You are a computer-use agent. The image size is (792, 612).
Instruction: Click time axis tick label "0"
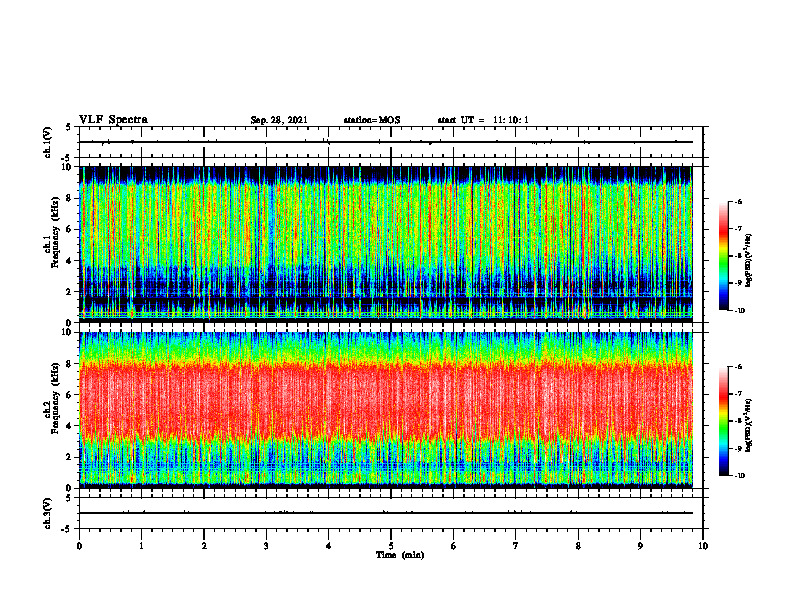click(79, 546)
